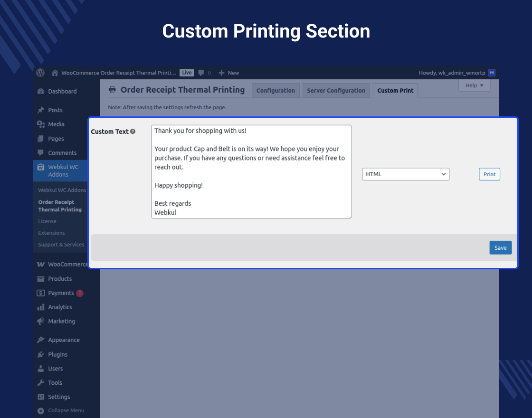Click the WordPress logo in admin bar
Viewport: 532px width, 418px height.
click(x=40, y=73)
